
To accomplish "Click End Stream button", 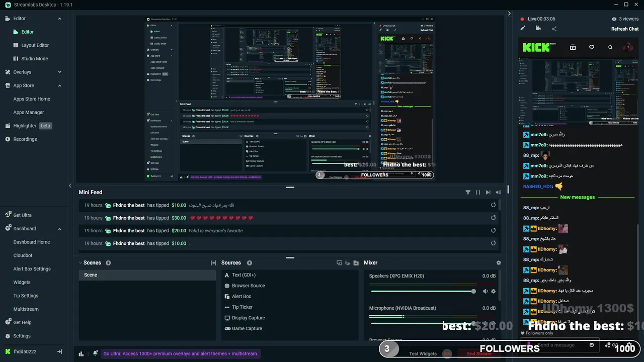I will tap(479, 353).
